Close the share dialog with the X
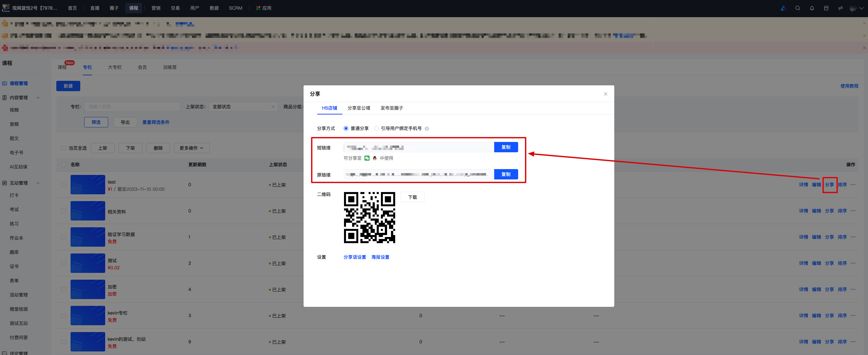This screenshot has height=355, width=868. pyautogui.click(x=606, y=94)
